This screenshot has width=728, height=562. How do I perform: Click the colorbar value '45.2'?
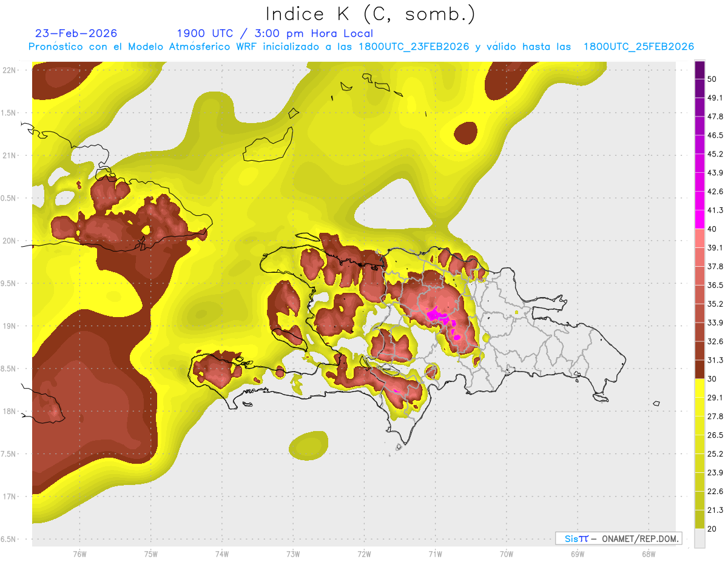[715, 154]
